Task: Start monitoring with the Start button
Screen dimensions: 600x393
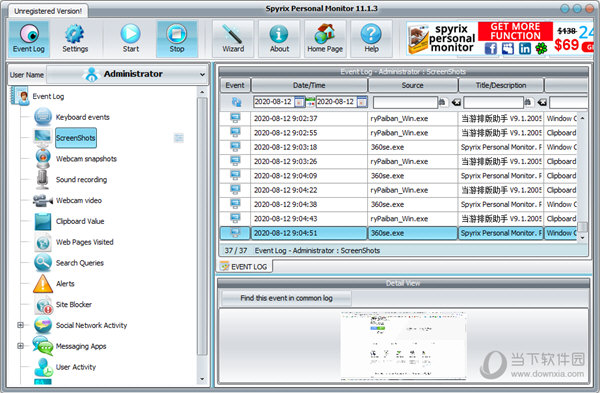Action: (130, 39)
